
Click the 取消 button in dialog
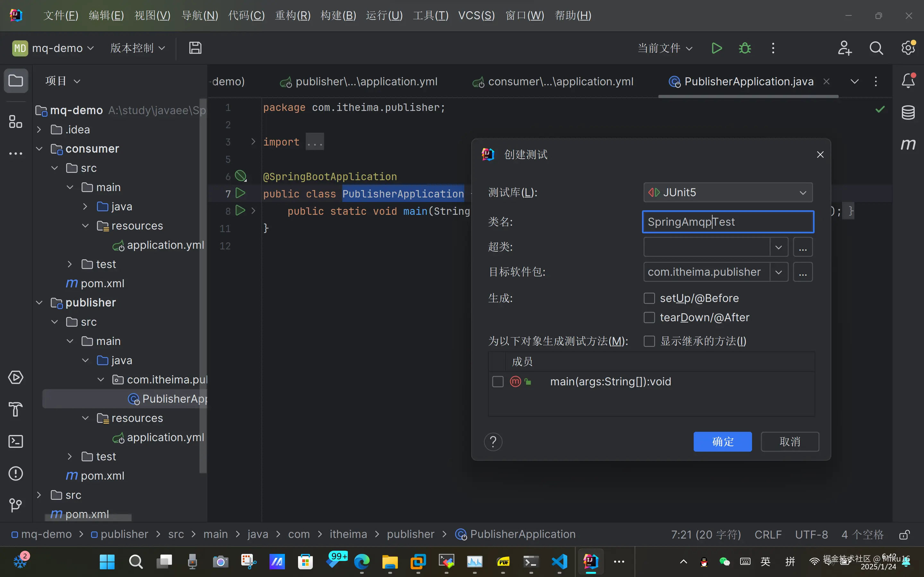790,441
